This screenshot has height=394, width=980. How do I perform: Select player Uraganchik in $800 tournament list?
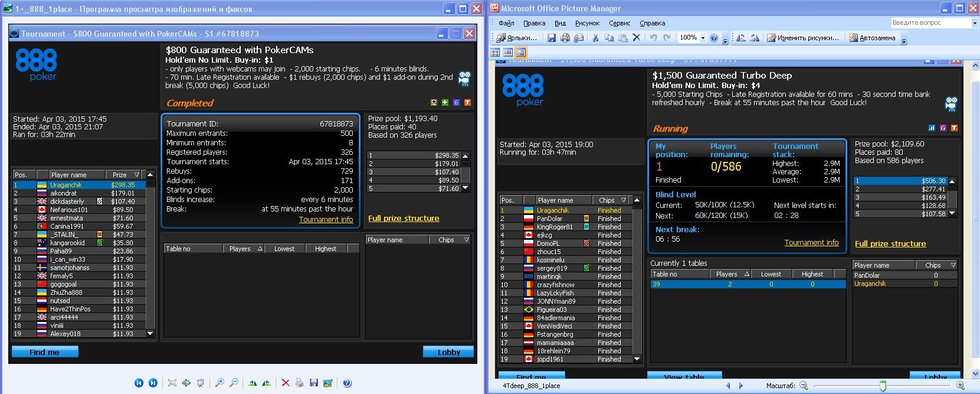[79, 185]
